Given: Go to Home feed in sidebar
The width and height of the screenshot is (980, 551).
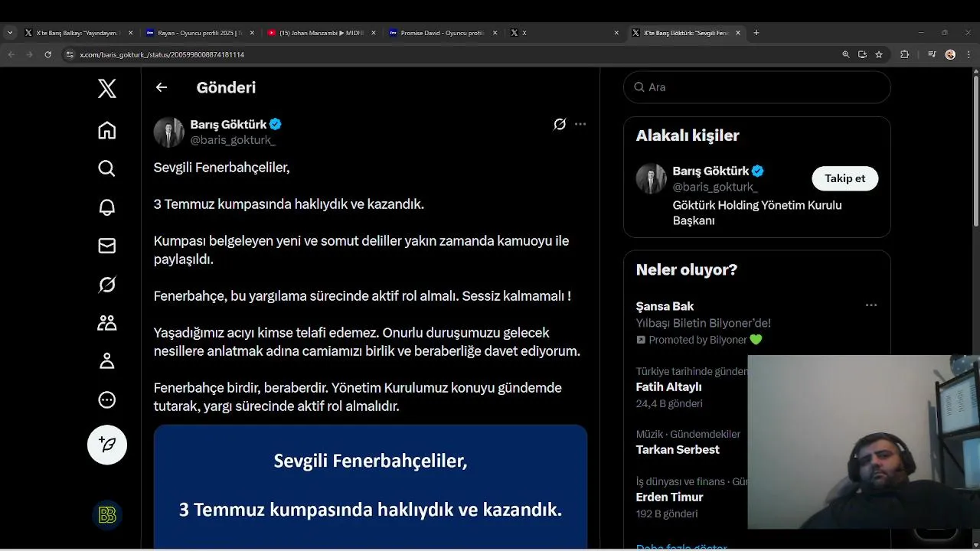Looking at the screenshot, I should point(107,131).
